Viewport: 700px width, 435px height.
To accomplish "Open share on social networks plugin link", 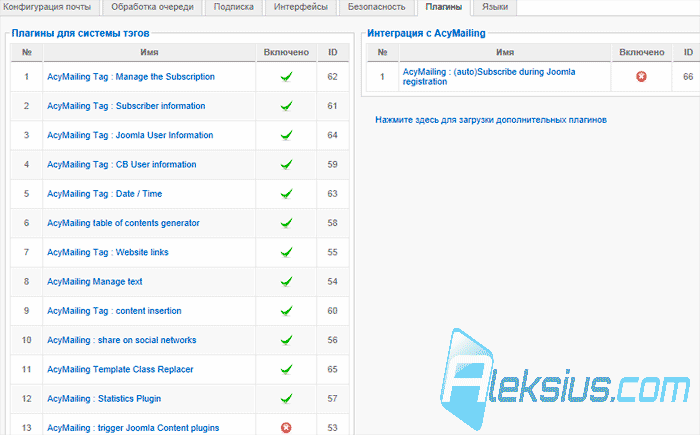I will click(x=121, y=340).
